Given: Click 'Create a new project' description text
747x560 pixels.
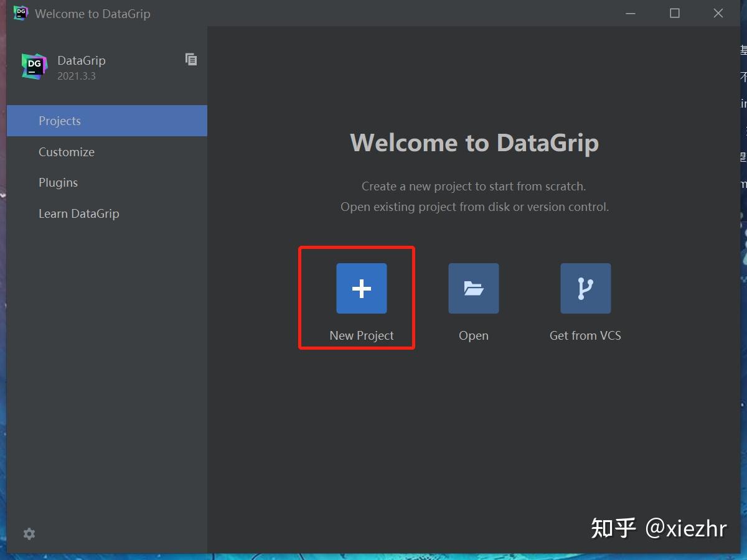Looking at the screenshot, I should (474, 186).
